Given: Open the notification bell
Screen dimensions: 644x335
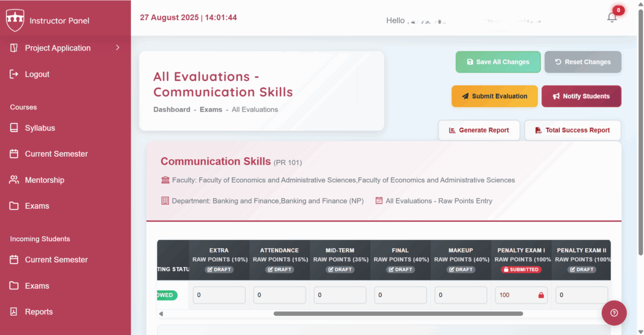Looking at the screenshot, I should (x=612, y=17).
